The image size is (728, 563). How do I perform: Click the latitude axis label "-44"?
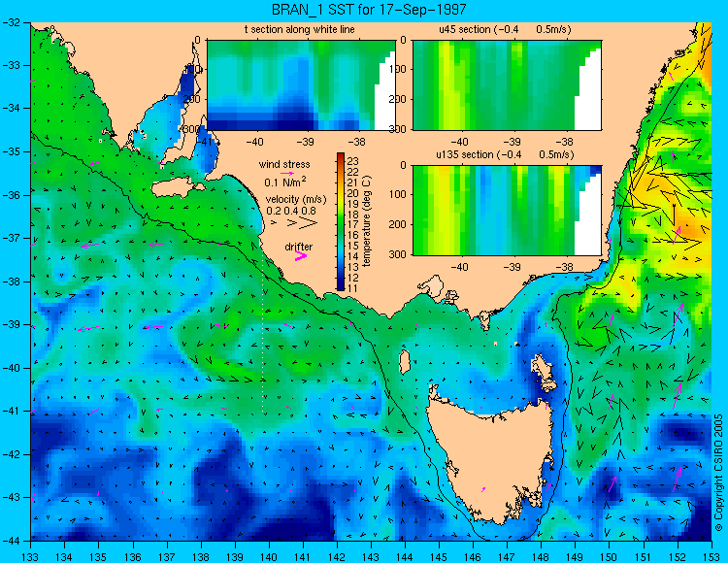click(11, 541)
